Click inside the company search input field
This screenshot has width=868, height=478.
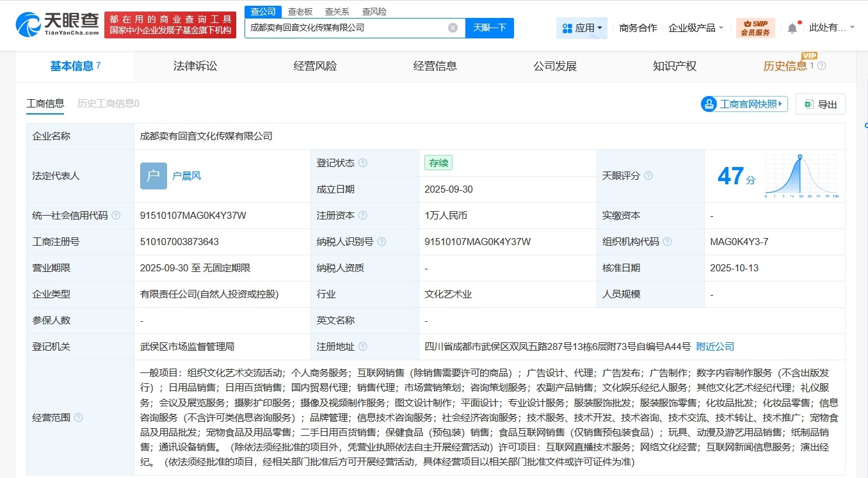346,28
